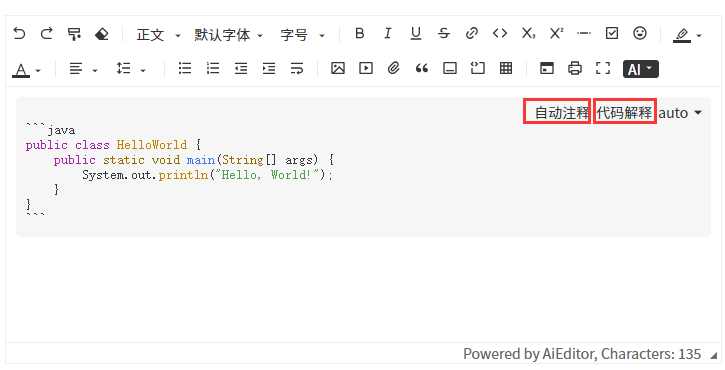Select the format painter icon
725x370 pixels.
(74, 34)
